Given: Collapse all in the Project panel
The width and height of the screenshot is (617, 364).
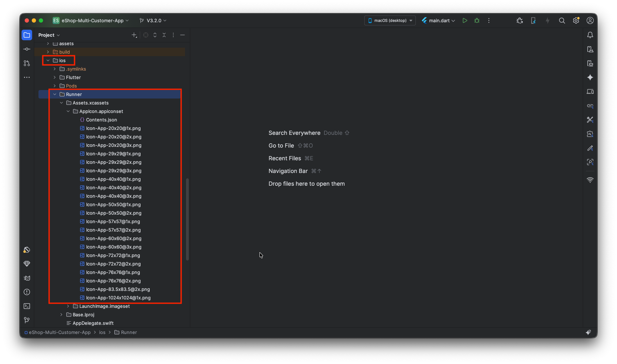Looking at the screenshot, I should [x=164, y=35].
